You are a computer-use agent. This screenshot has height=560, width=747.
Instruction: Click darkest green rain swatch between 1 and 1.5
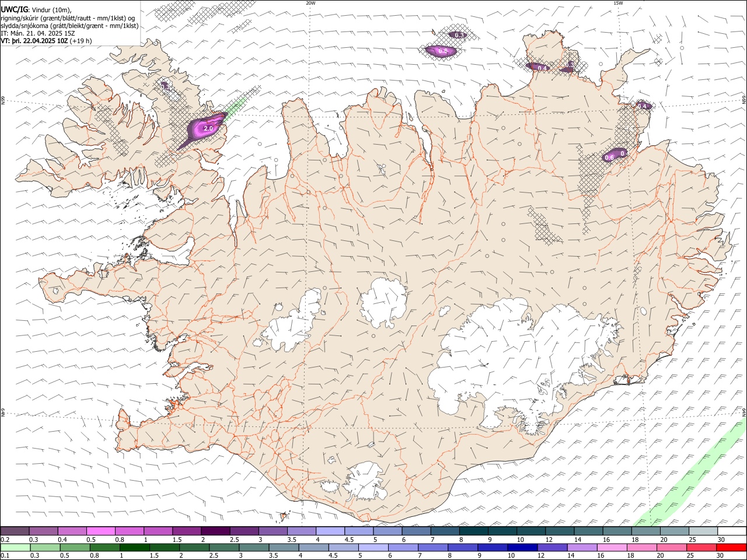[135, 547]
